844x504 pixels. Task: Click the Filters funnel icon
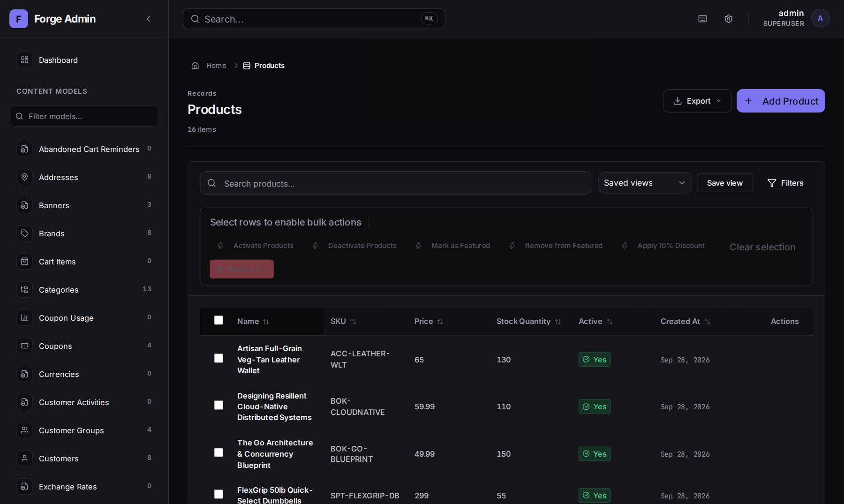[x=771, y=183]
